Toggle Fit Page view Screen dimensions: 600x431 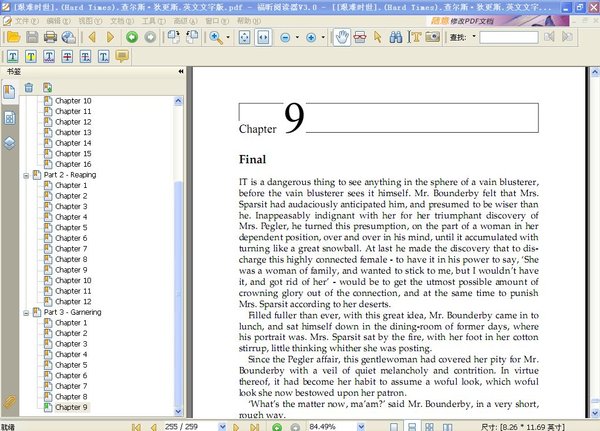tap(245, 37)
